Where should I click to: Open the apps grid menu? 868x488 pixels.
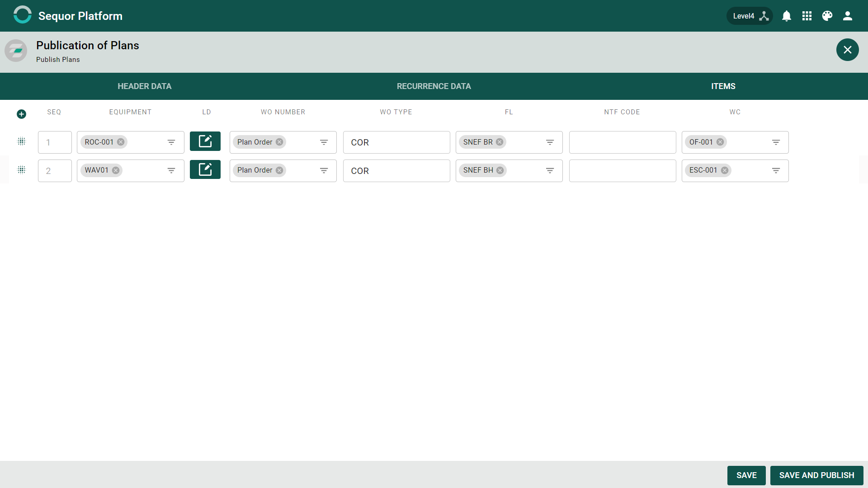coord(807,16)
